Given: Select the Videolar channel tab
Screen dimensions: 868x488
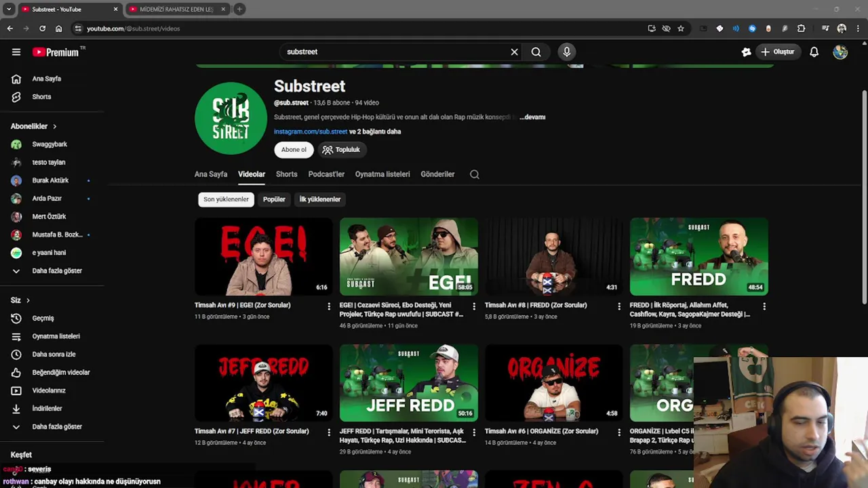Looking at the screenshot, I should point(252,174).
